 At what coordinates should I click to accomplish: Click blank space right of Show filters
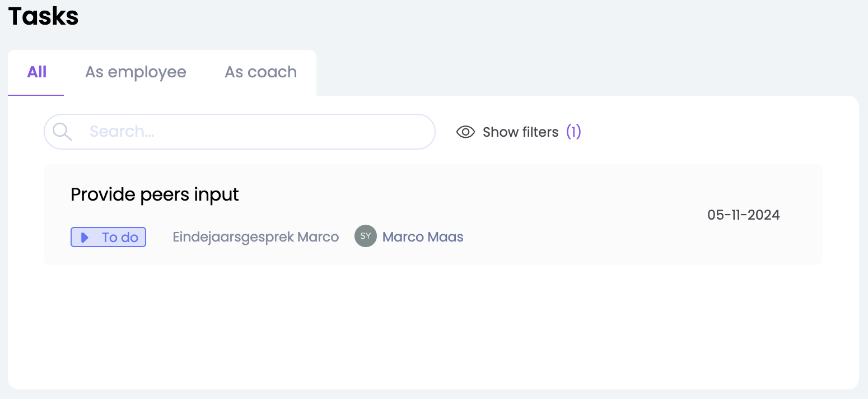click(700, 132)
